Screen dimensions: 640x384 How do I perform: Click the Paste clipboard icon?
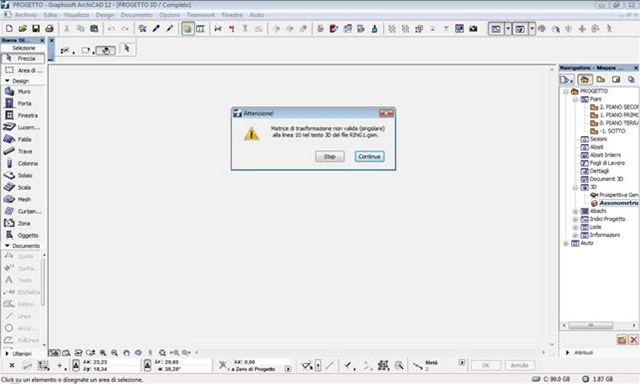tap(94, 29)
